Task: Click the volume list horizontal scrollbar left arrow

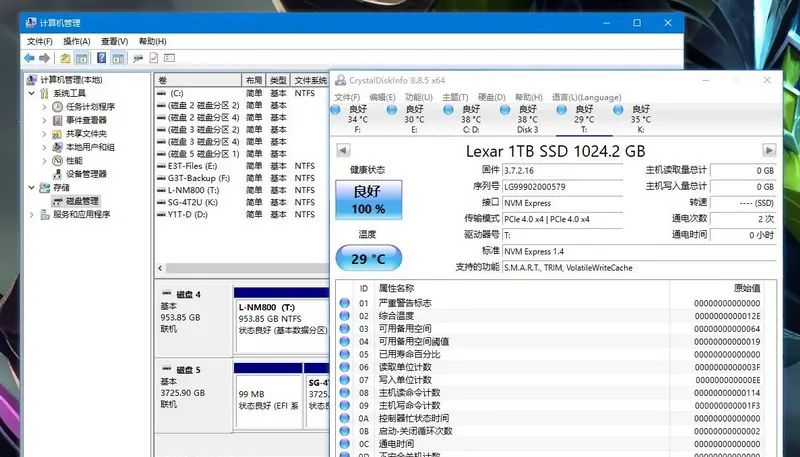Action: click(x=160, y=268)
